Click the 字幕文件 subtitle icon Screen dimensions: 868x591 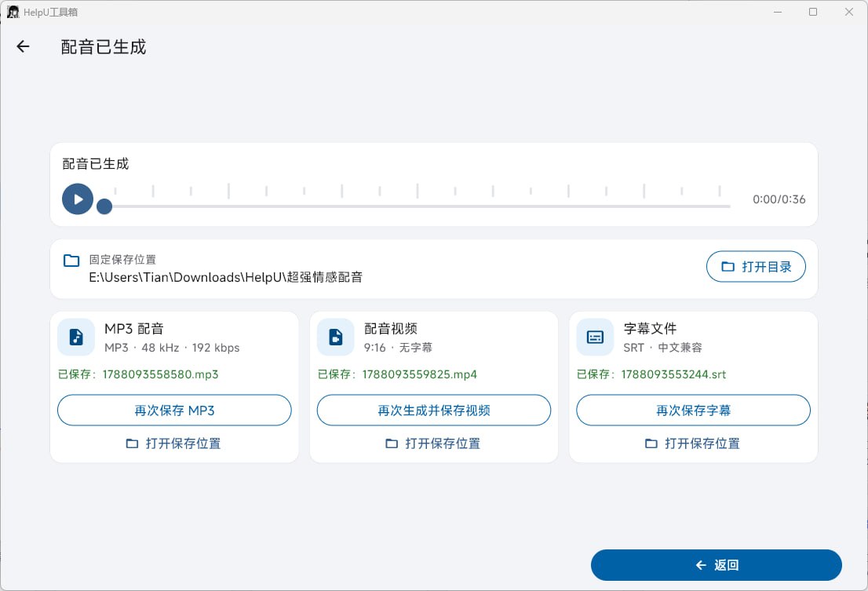pos(595,337)
